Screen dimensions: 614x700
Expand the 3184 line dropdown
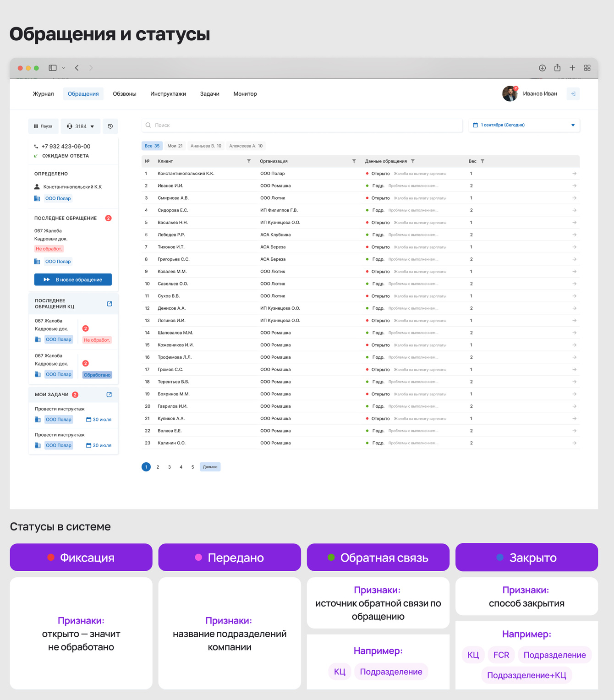click(x=81, y=126)
